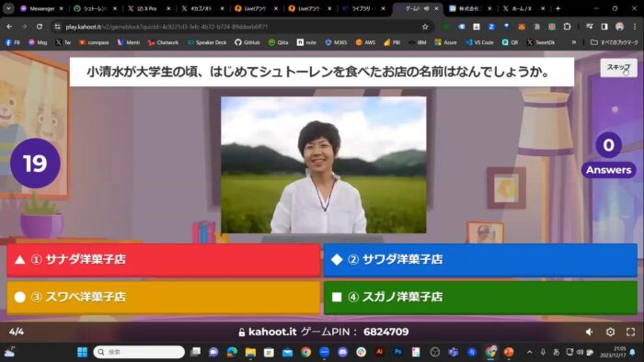This screenshot has width=644, height=362.
Task: Switch to the ホーム / X tab
Action: pos(524,8)
